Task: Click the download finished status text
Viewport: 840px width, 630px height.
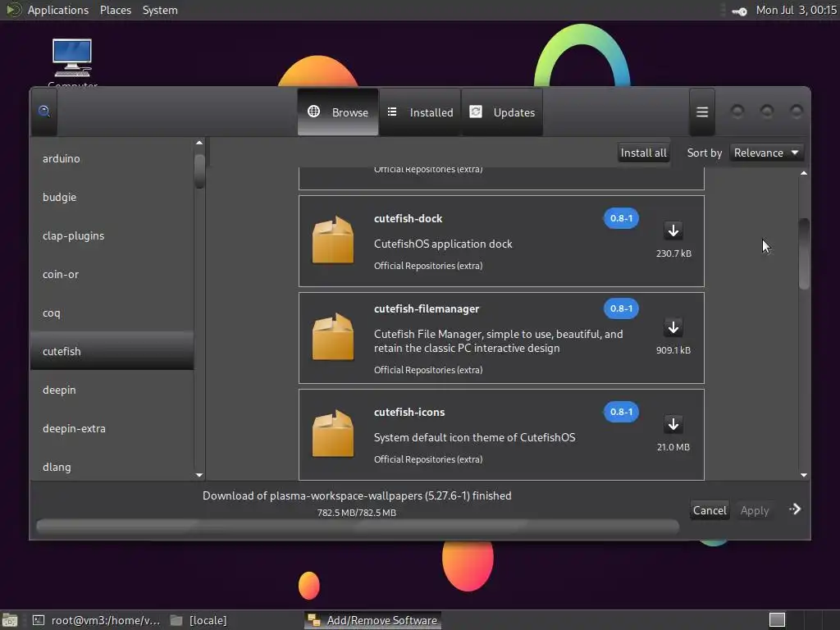Action: pyautogui.click(x=357, y=495)
